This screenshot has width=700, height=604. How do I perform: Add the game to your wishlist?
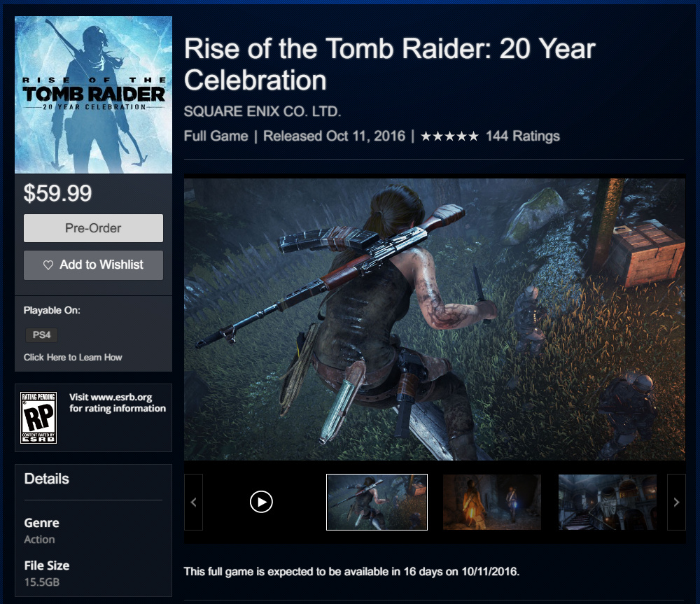[93, 265]
